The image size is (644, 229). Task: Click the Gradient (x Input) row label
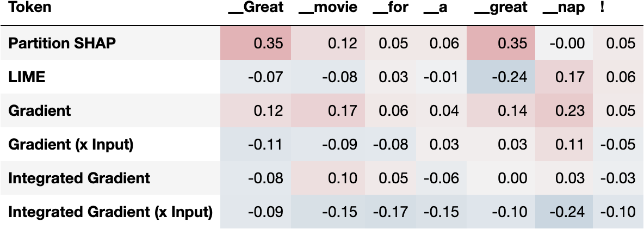71,145
